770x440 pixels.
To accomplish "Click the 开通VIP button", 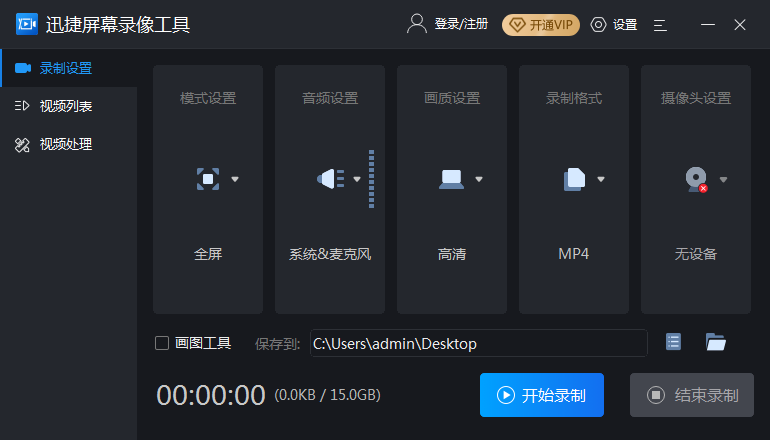I will (541, 25).
